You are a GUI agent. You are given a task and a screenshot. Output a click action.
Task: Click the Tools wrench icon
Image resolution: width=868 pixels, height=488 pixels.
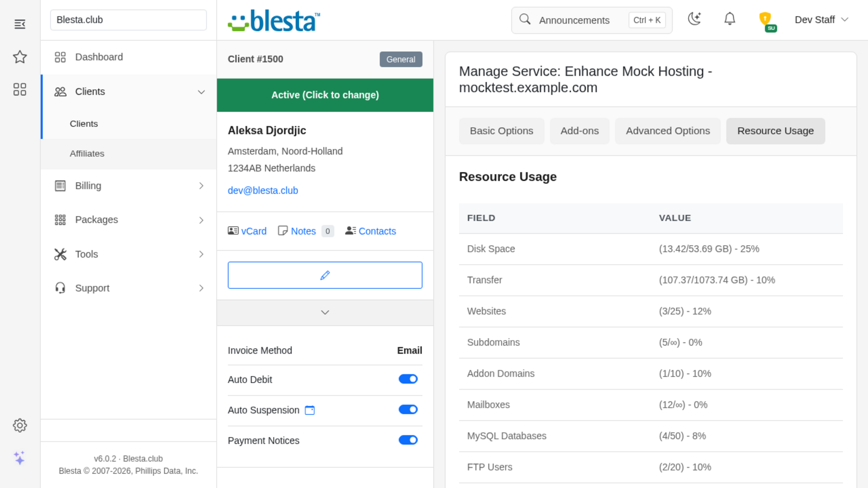pos(60,254)
